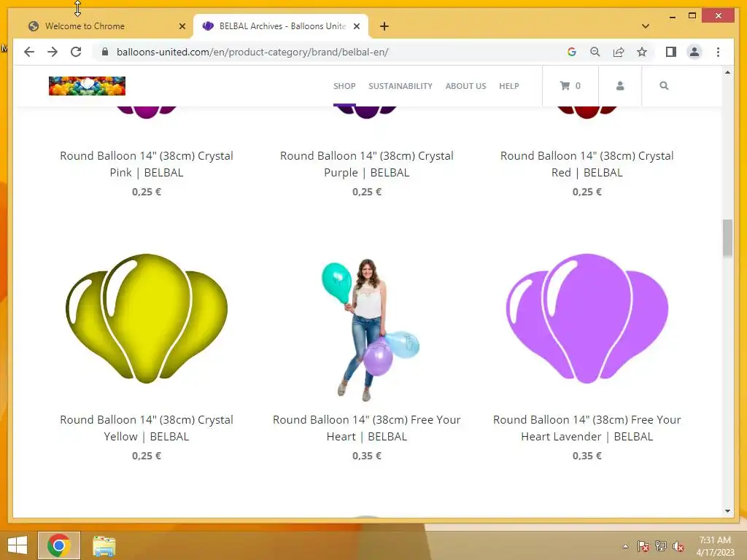The width and height of the screenshot is (747, 560).
Task: Open Crystal Purple balloon product link
Action: [367, 164]
